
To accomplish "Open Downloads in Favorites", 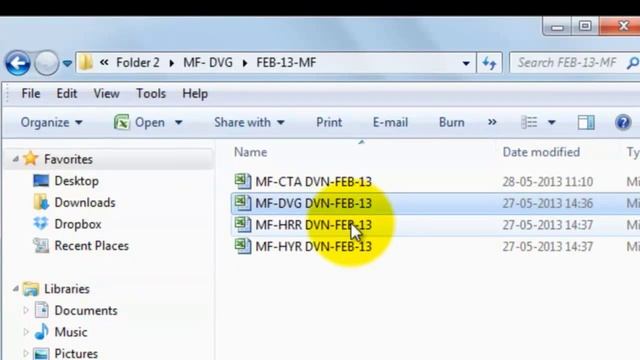I will click(x=85, y=202).
